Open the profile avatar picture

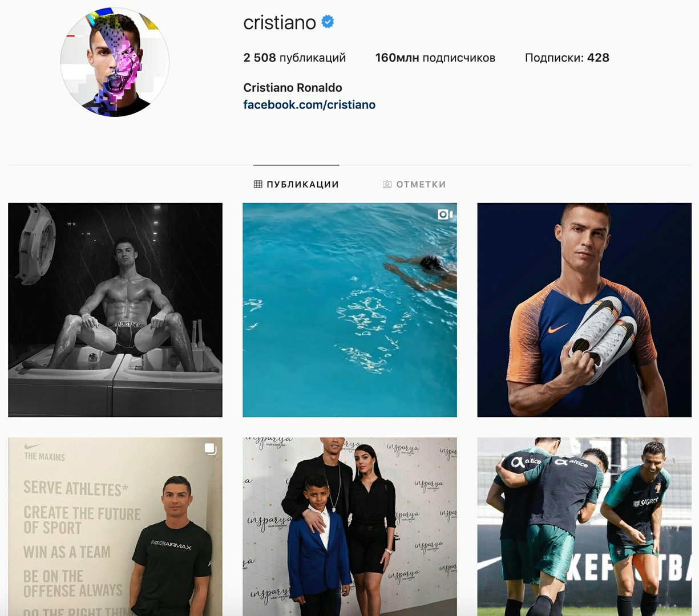[115, 62]
